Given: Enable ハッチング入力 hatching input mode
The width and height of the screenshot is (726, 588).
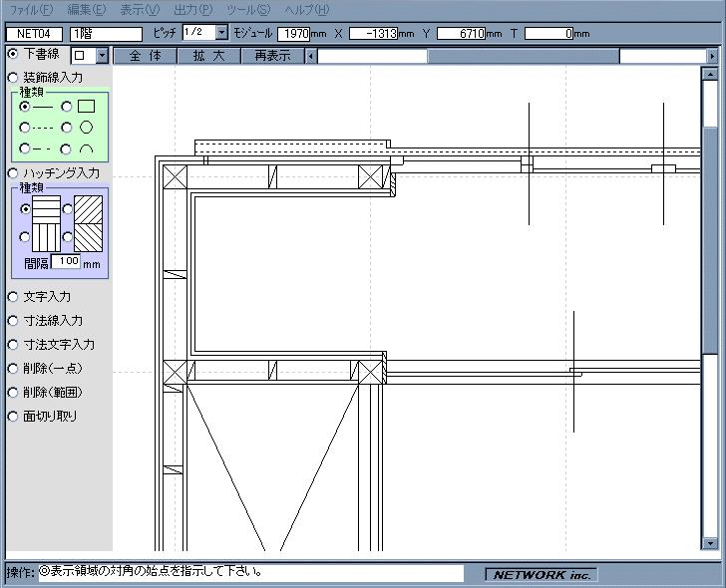Looking at the screenshot, I should (x=14, y=173).
